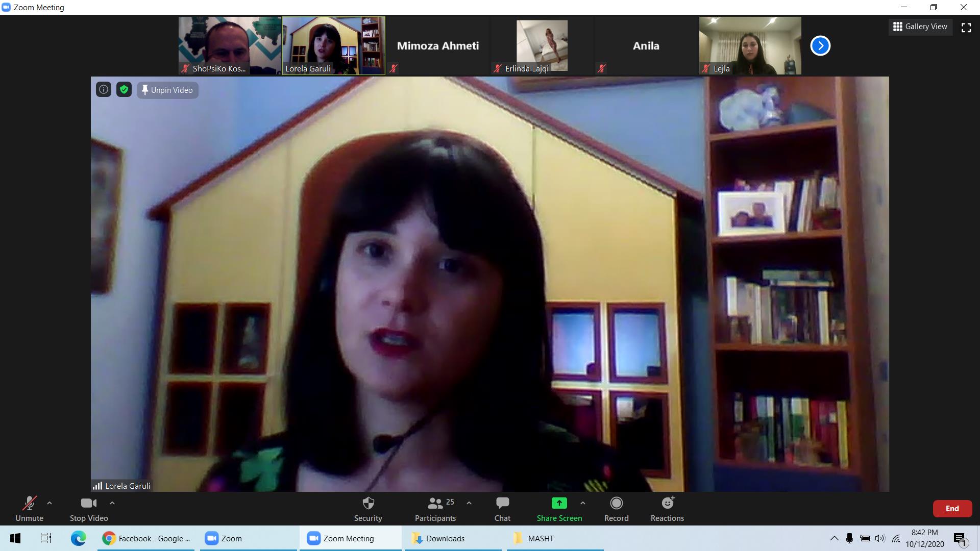
Task: Launch Microsoft Edge from taskbar
Action: (x=79, y=538)
